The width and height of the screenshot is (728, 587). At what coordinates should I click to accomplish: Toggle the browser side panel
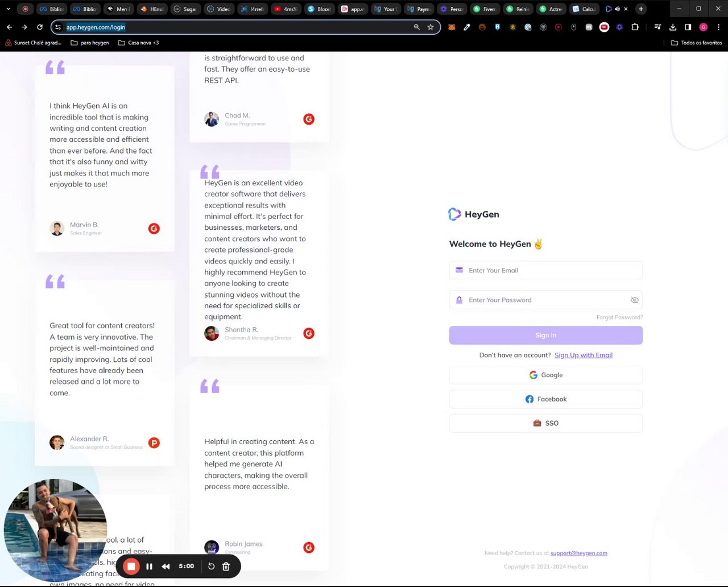point(688,27)
